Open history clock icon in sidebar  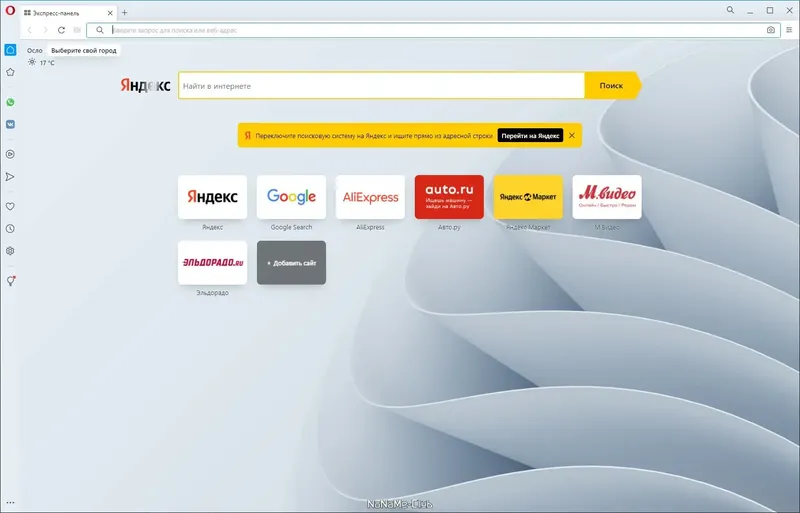(10, 229)
